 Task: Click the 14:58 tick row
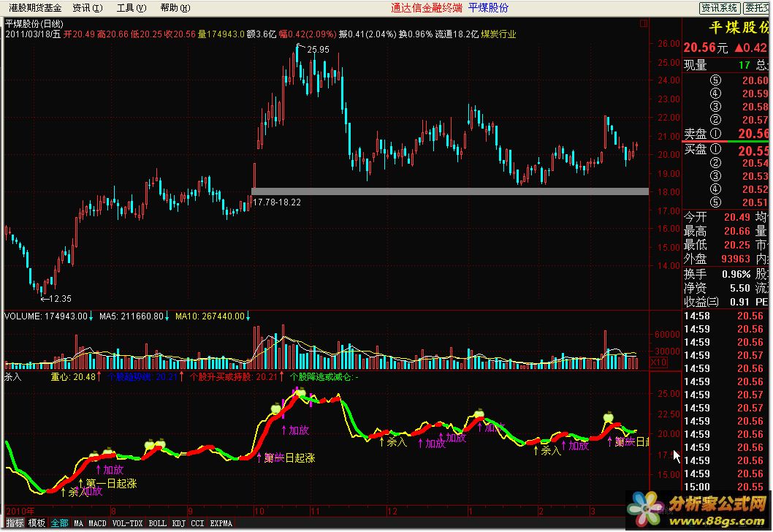coord(726,316)
